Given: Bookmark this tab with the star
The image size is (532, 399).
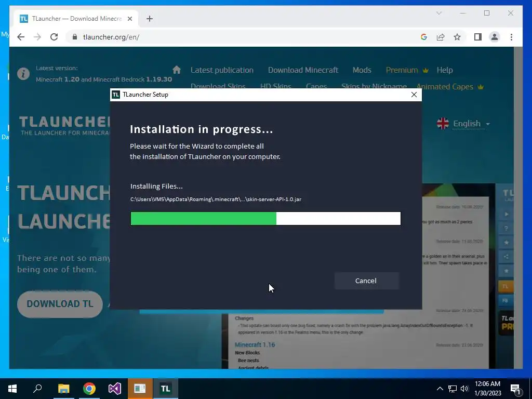Looking at the screenshot, I should (x=457, y=37).
